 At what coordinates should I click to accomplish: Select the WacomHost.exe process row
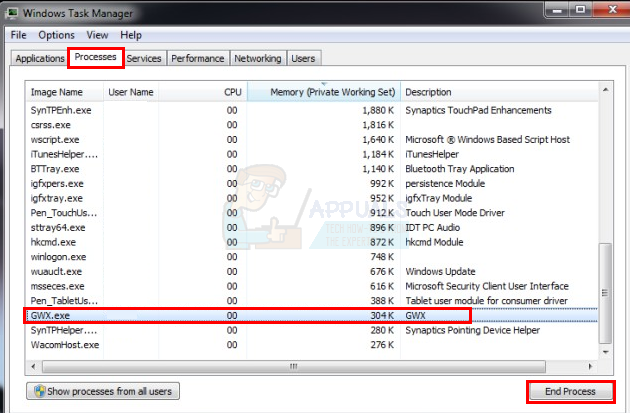pos(312,345)
